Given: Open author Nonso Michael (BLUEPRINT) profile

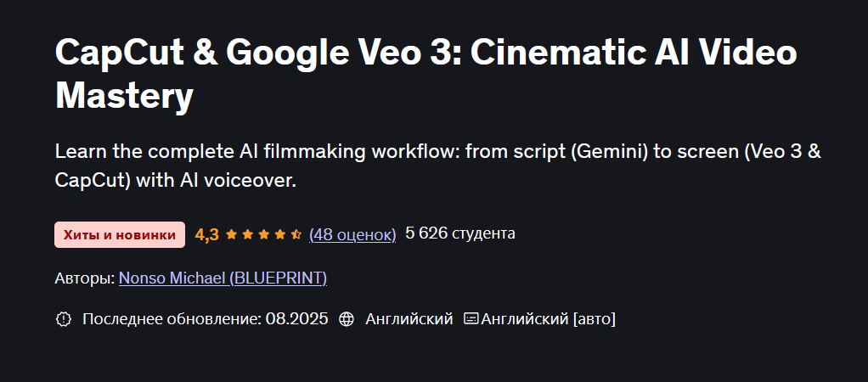Looking at the screenshot, I should coord(223,278).
